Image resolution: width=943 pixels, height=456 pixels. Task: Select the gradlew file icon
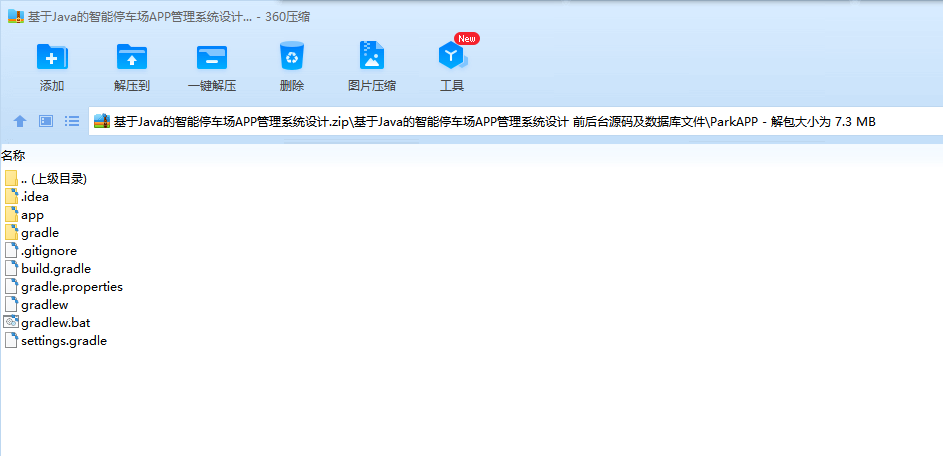[11, 304]
